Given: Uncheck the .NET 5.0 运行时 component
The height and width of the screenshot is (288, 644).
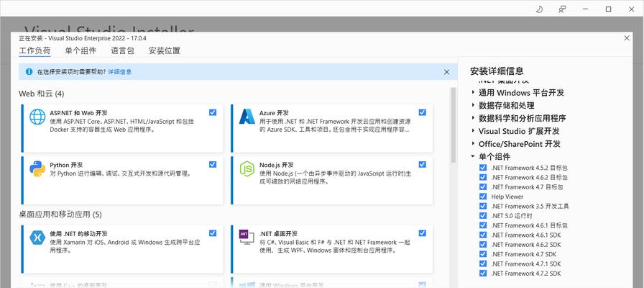Looking at the screenshot, I should [x=483, y=215].
